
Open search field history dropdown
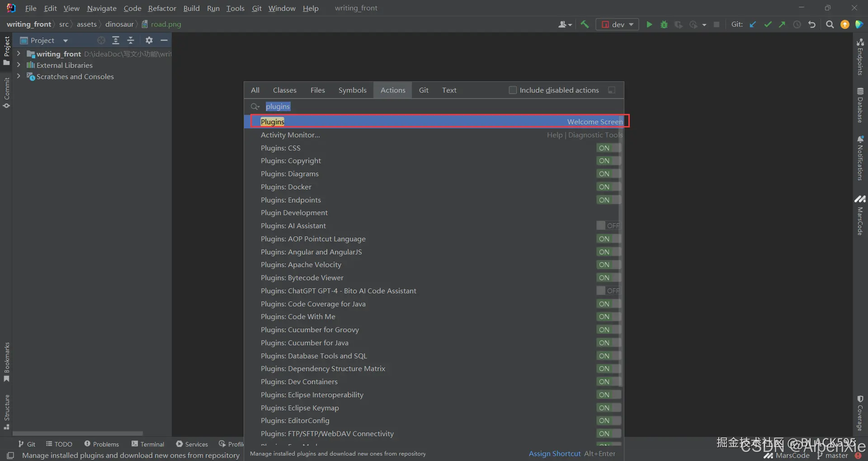click(x=255, y=107)
